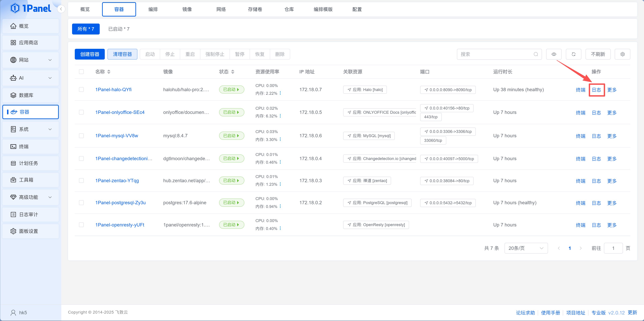Click the 创建容器 button

[89, 54]
